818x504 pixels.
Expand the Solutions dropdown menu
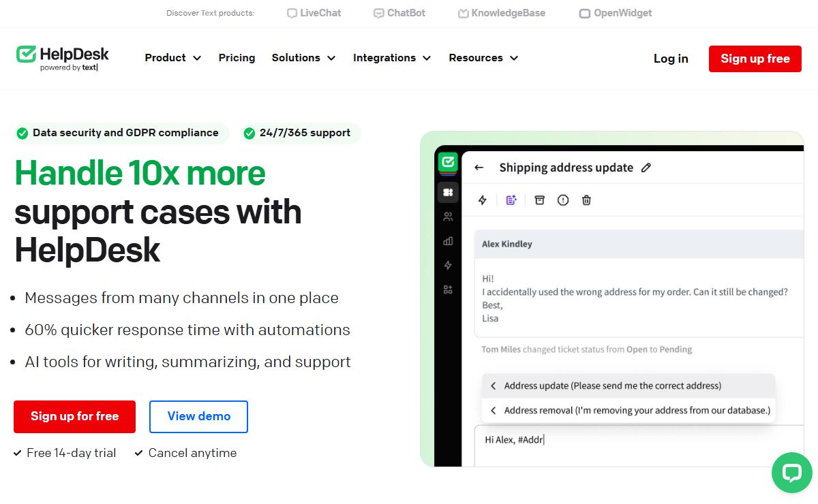[303, 58]
